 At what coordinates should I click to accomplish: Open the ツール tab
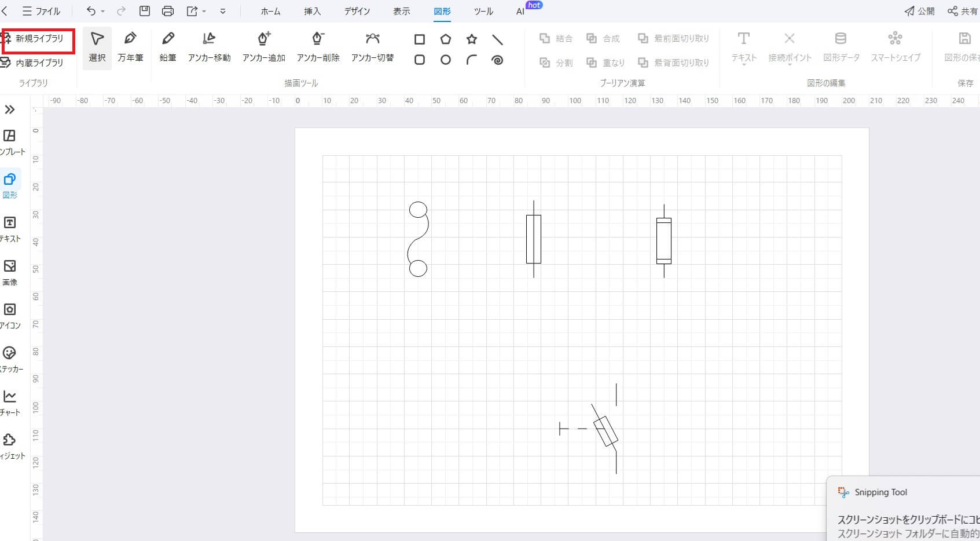483,11
